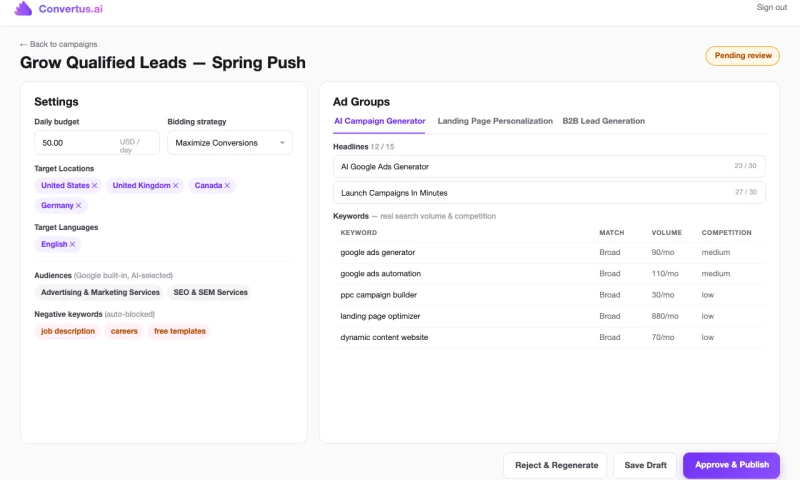This screenshot has width=800, height=480.
Task: Click the Convertus.ai logo icon
Action: (23, 8)
